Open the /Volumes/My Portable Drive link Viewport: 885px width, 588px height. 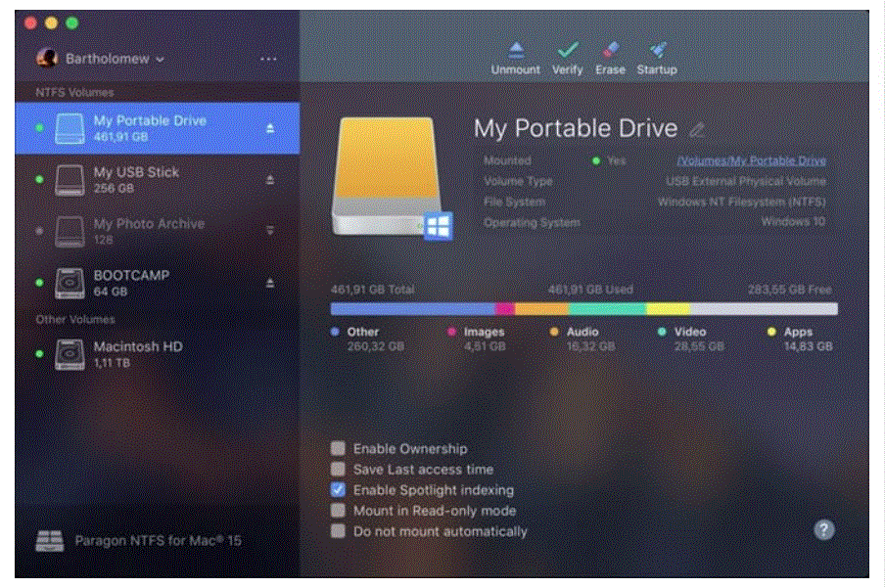pyautogui.click(x=751, y=160)
